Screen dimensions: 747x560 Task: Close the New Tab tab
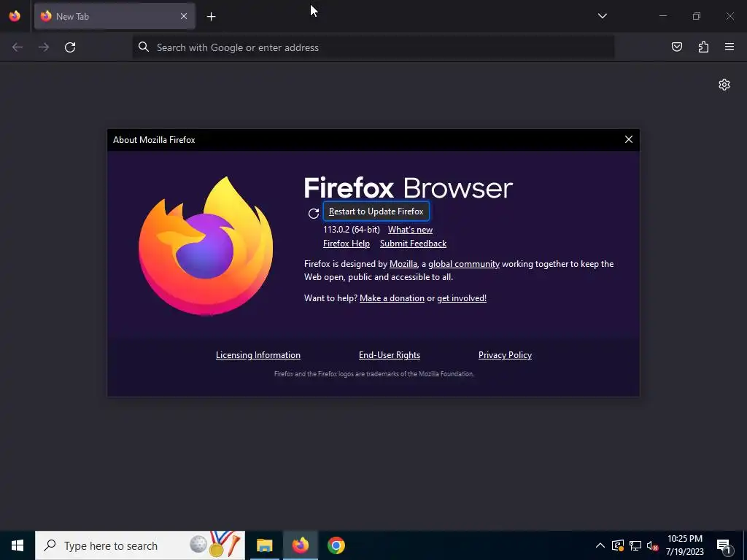[x=184, y=16]
